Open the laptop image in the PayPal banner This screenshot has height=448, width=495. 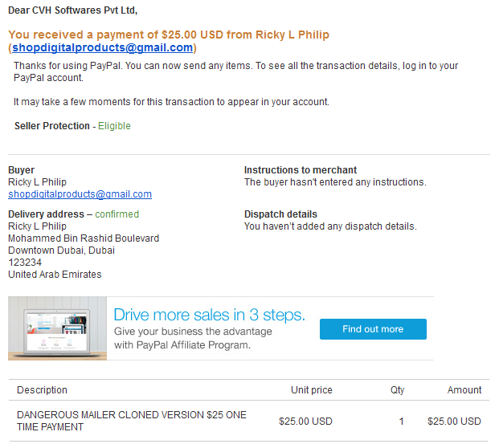tap(58, 328)
